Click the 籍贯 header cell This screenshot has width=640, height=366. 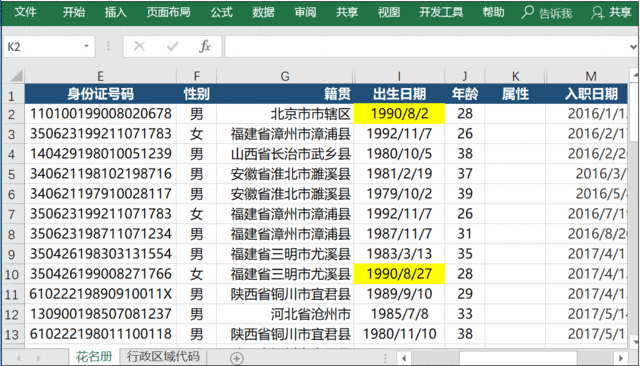pos(285,94)
